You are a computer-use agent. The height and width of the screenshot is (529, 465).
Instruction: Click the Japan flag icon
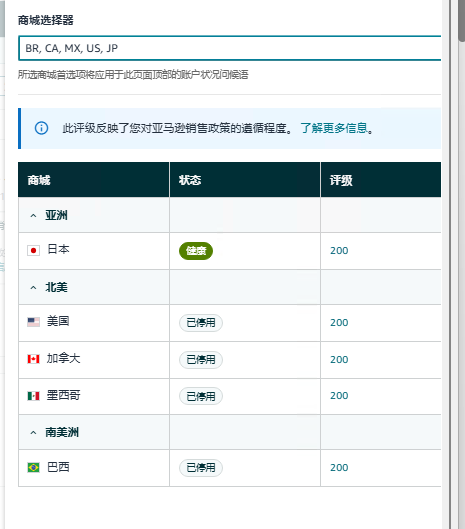pyautogui.click(x=33, y=250)
